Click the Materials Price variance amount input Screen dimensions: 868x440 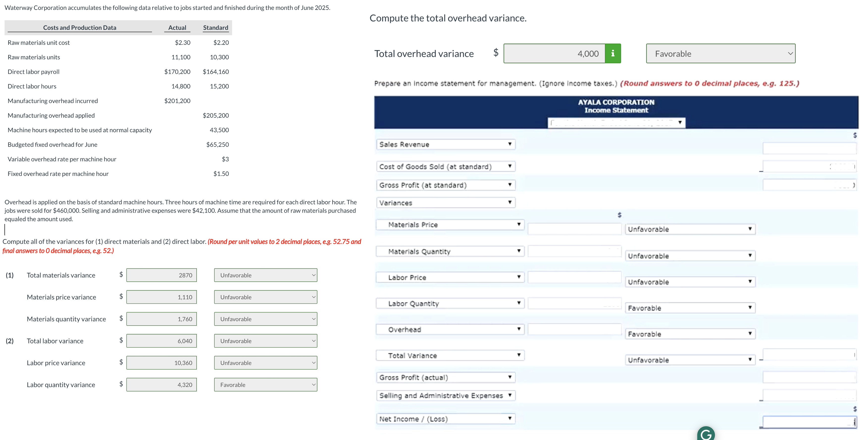[574, 229]
